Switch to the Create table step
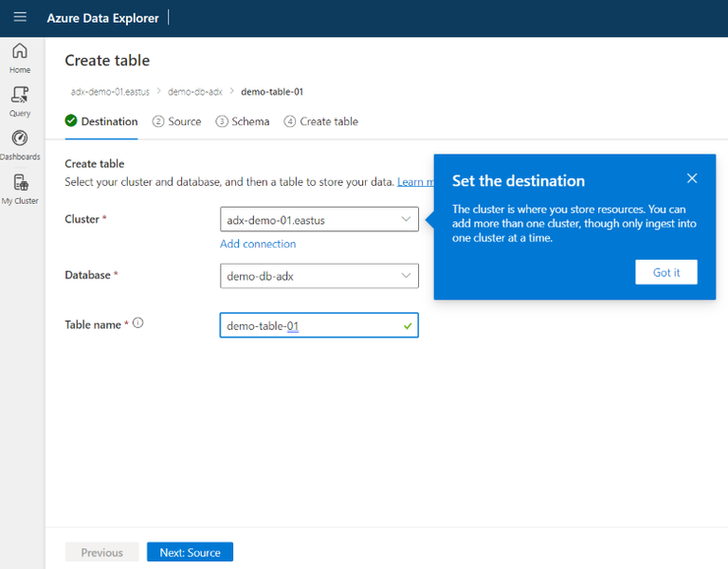 (321, 121)
